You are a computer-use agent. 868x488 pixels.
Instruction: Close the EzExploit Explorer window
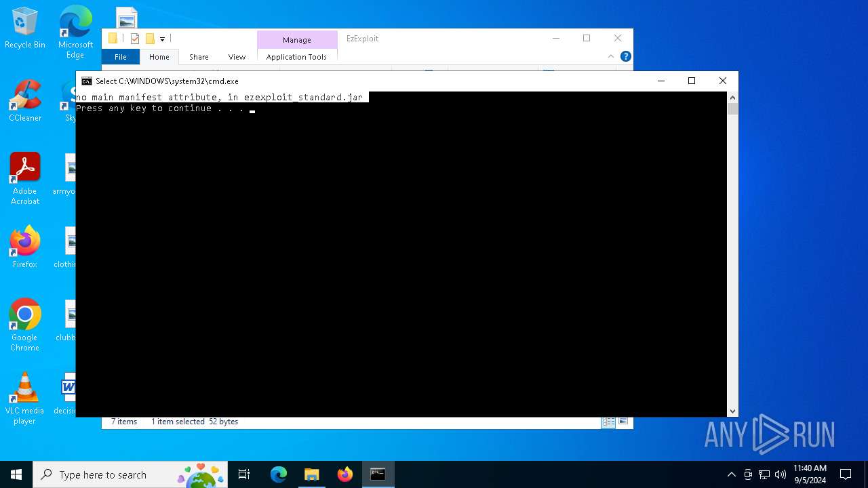pos(618,39)
